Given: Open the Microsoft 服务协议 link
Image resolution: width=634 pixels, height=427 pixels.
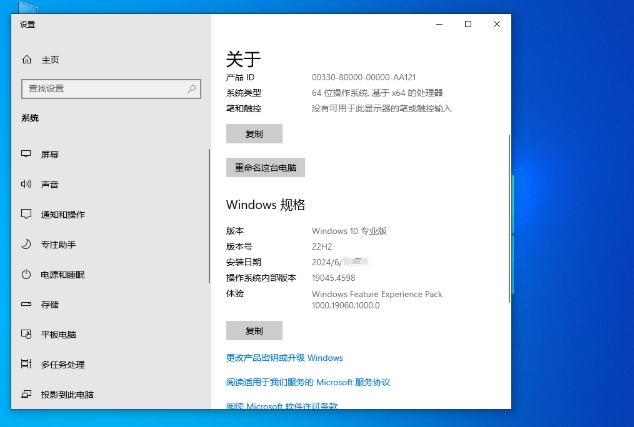Looking at the screenshot, I should (x=308, y=382).
